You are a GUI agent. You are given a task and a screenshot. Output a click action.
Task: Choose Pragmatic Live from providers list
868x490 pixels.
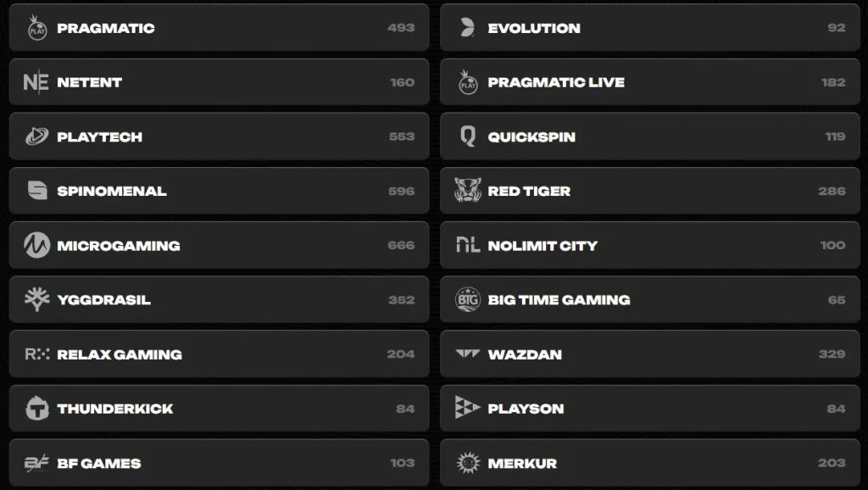click(650, 82)
